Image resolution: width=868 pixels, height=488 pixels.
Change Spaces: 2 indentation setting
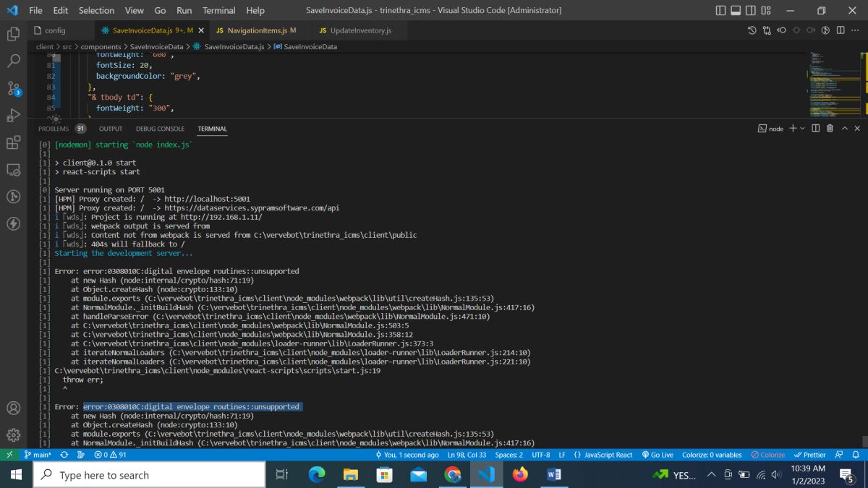pos(509,455)
